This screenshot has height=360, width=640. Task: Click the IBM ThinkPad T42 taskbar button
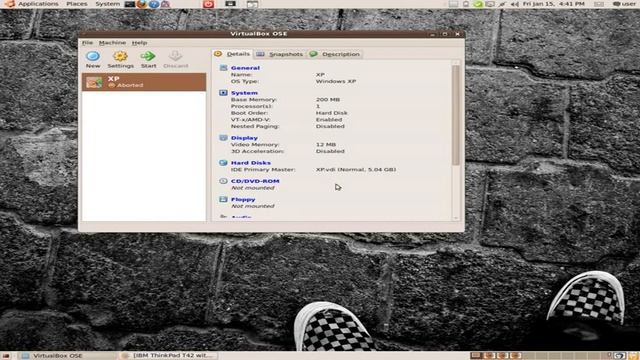168,356
